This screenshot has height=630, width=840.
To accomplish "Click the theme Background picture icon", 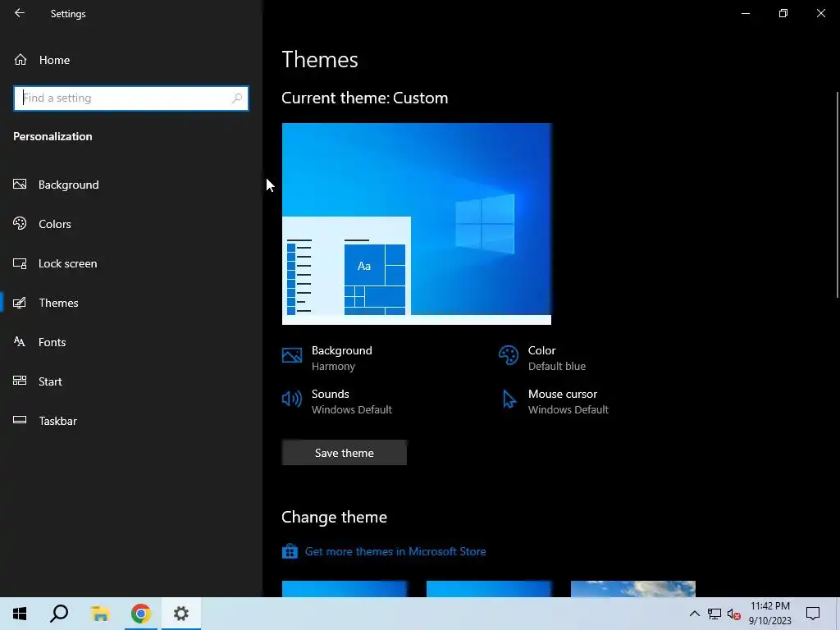I will 292,355.
